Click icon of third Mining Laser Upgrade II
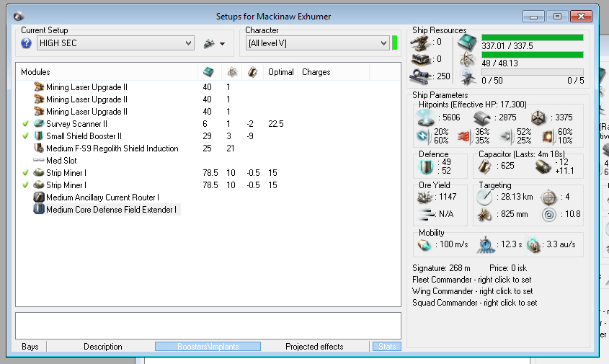609x364 pixels. coord(39,112)
